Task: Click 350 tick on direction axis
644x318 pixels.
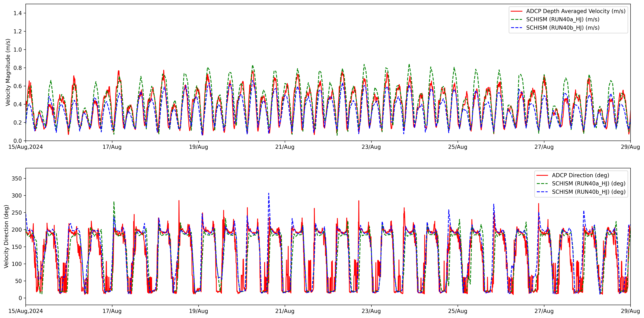Action: (17, 178)
